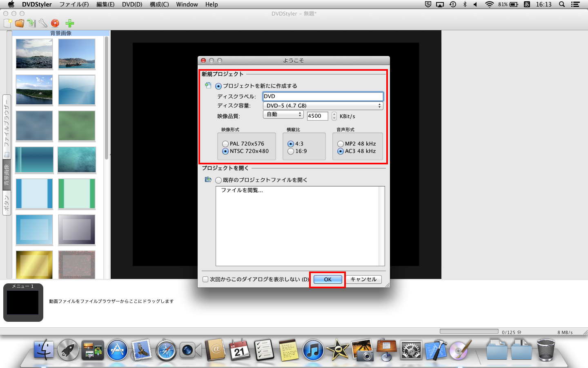The height and width of the screenshot is (368, 588).
Task: Click the KBit/s bitrate stepper arrows
Action: click(334, 116)
